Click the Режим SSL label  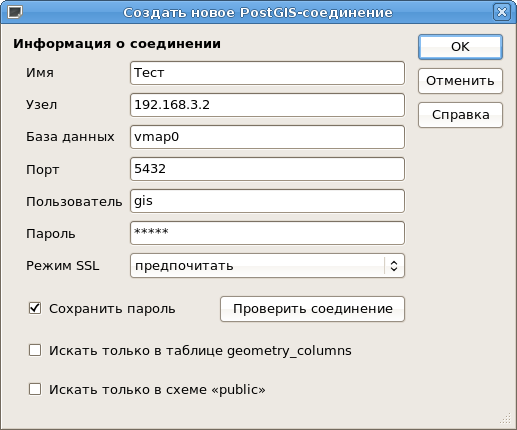63,266
